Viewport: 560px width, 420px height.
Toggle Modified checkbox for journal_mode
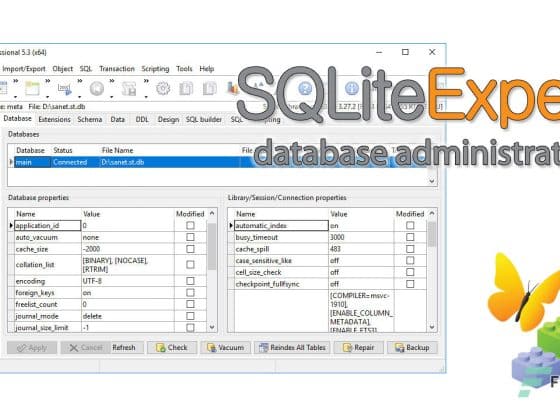pos(190,316)
